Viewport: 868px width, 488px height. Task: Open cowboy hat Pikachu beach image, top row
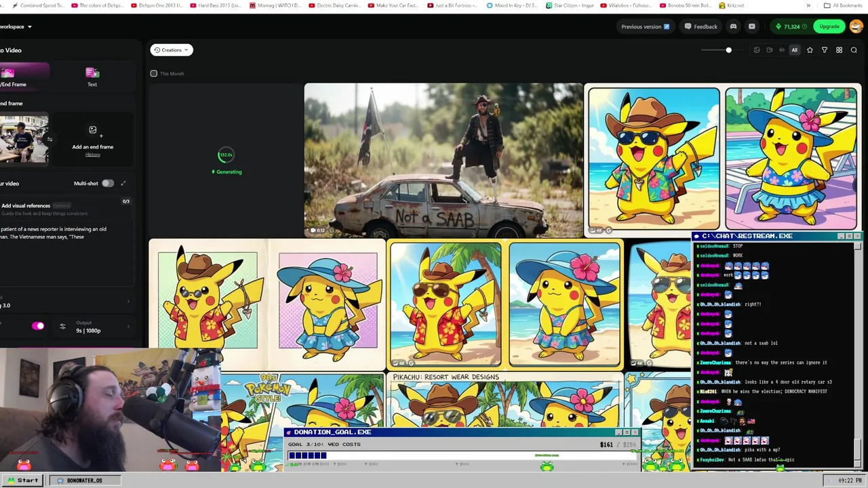click(x=654, y=159)
